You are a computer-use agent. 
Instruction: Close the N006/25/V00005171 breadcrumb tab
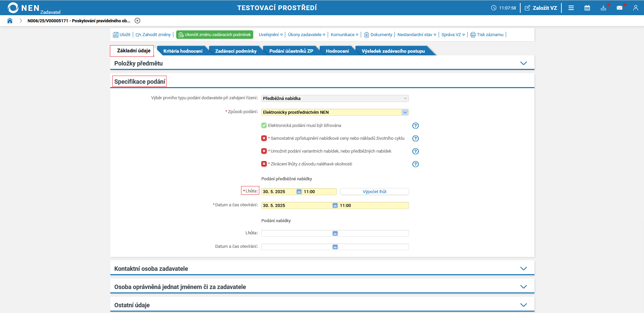137,21
